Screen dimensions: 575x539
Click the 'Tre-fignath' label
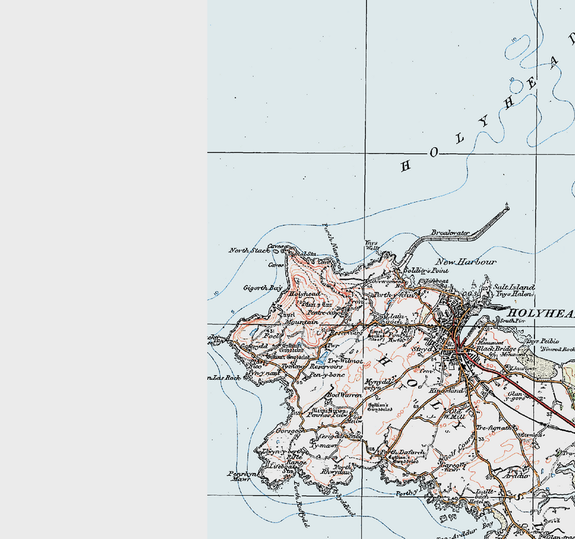[x=494, y=428]
